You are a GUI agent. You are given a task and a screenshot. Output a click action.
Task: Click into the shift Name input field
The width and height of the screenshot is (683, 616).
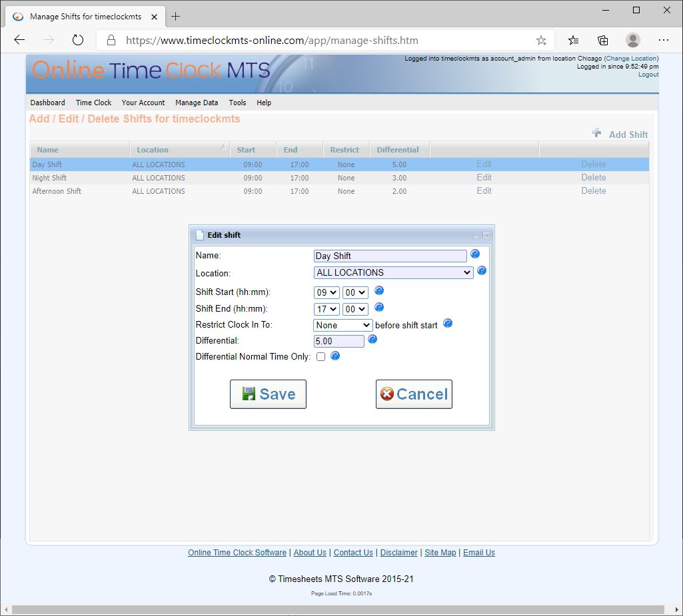pyautogui.click(x=390, y=256)
